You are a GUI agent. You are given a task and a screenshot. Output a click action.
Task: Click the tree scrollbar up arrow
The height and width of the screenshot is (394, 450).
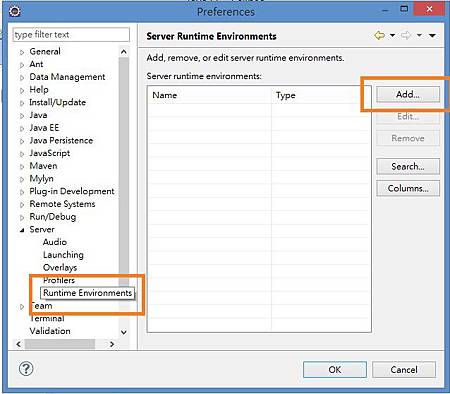[x=124, y=52]
